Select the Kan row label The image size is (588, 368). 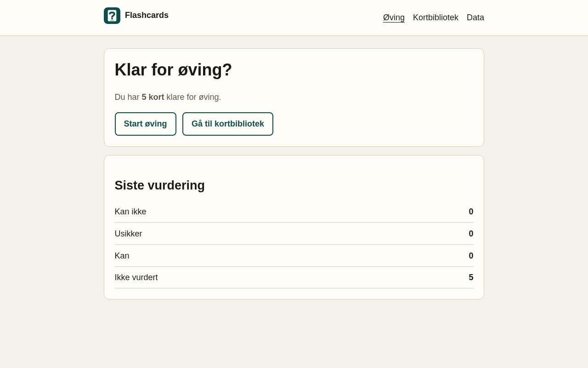122,256
